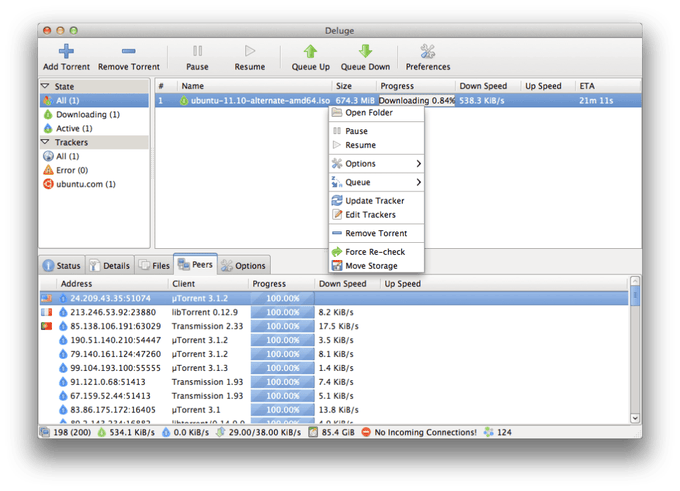Collapse the Trackers section triangle

[45, 142]
